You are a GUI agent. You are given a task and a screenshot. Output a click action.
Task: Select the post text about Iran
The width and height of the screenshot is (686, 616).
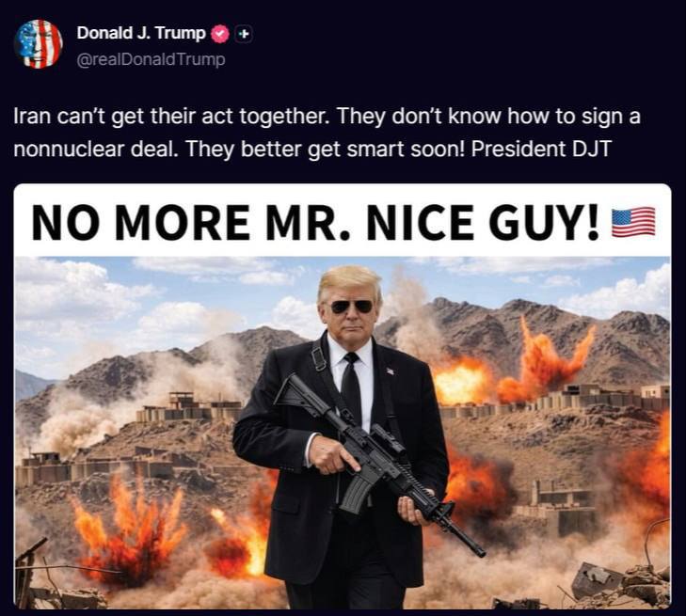pos(327,133)
